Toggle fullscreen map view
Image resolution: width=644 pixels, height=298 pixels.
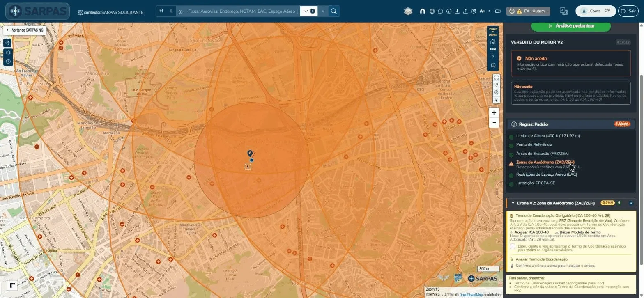(x=497, y=78)
